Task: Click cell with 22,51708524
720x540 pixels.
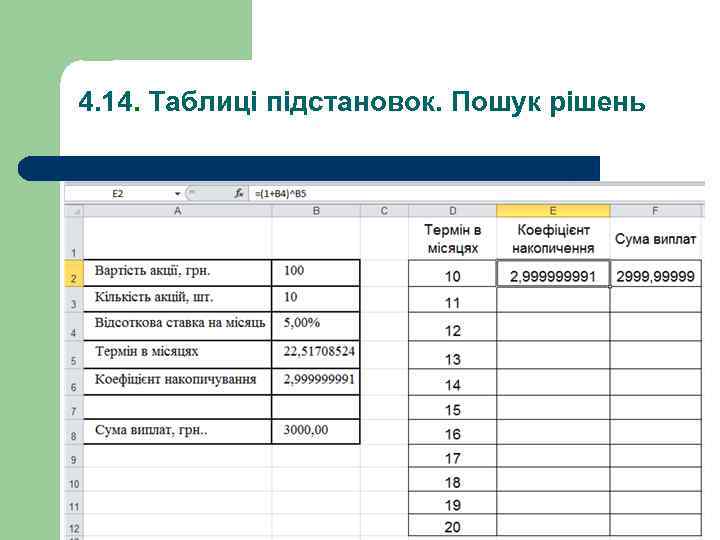Action: click(x=316, y=354)
